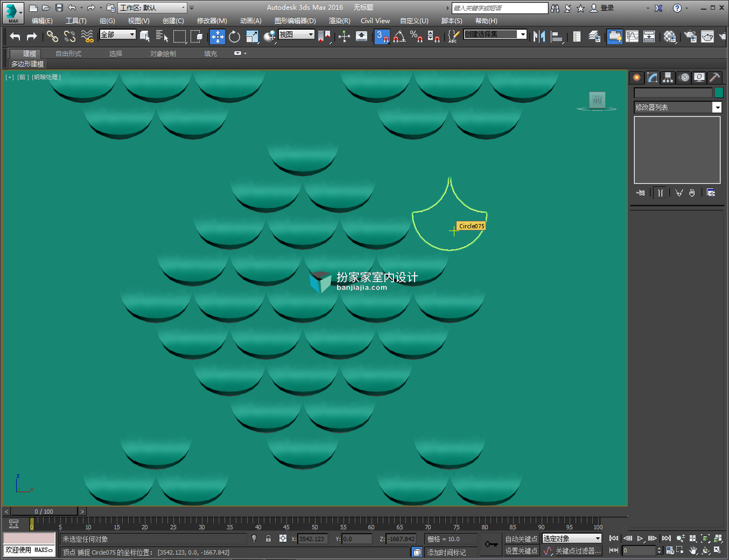
Task: Click the Mirror tool icon
Action: (x=539, y=36)
